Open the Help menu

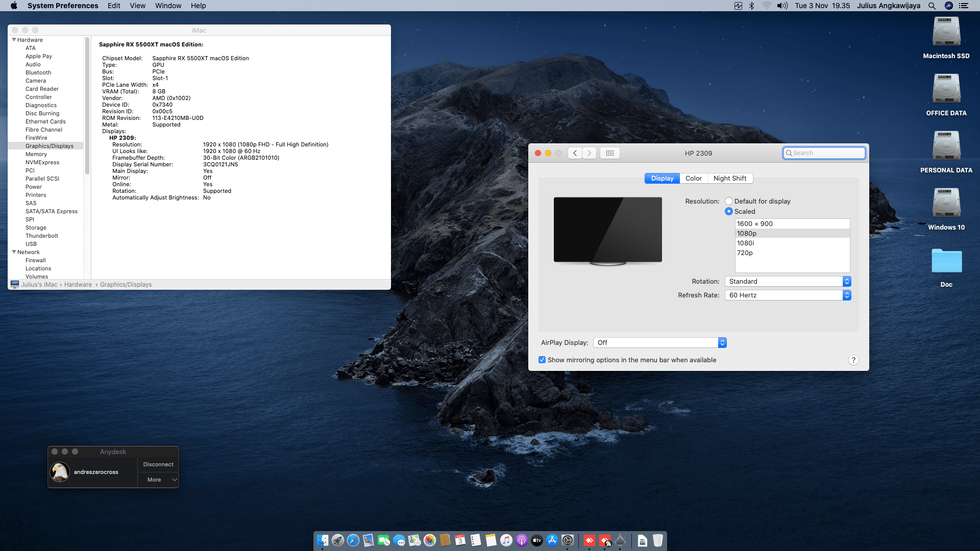(199, 6)
